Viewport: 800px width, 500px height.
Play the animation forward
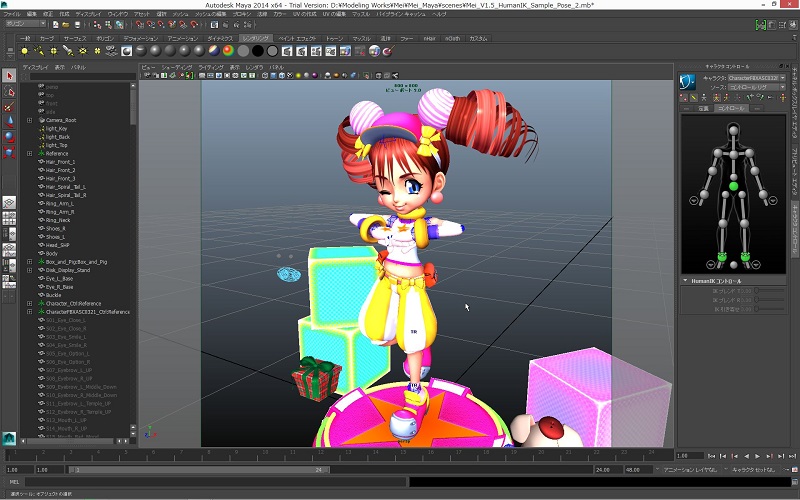tap(758, 456)
